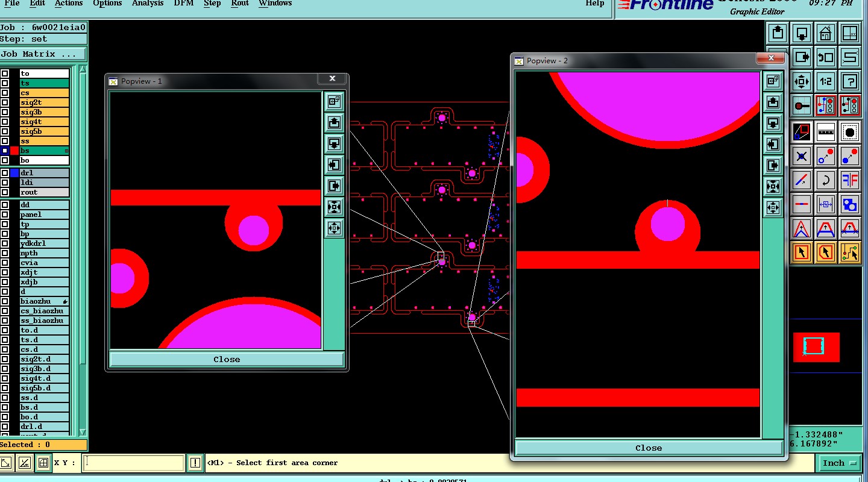Click the Job Matrix button
The height and width of the screenshot is (482, 868).
(x=43, y=54)
